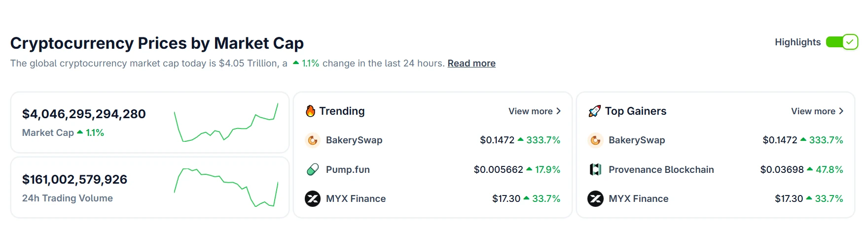Click the Top Gainers rocket icon

point(594,111)
